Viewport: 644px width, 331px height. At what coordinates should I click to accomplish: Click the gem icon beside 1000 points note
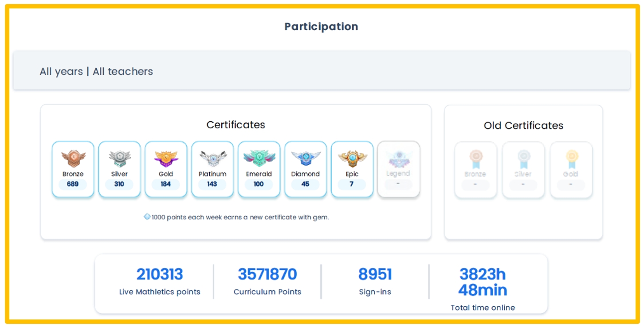147,217
